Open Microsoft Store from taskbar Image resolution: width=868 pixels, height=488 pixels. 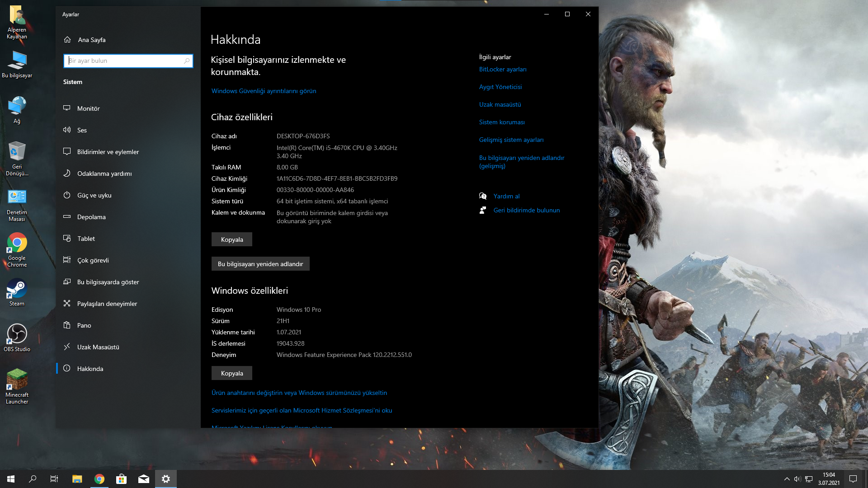(x=121, y=479)
